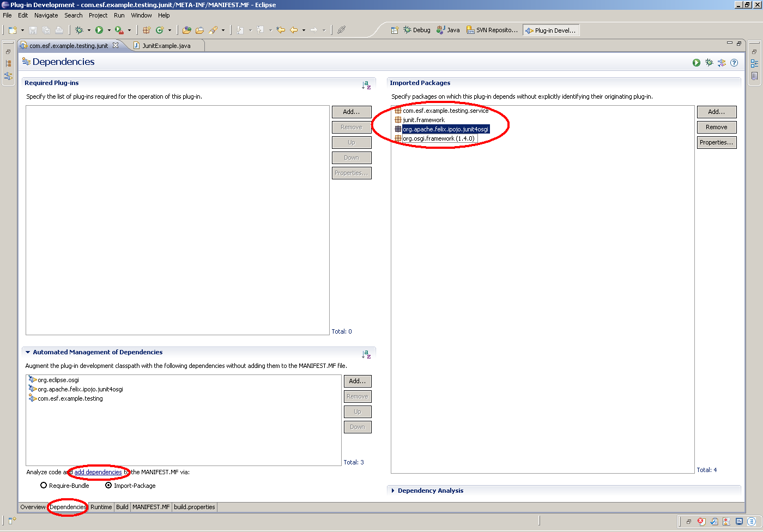
Task: Click the New wizard toolbar icon
Action: [x=12, y=30]
